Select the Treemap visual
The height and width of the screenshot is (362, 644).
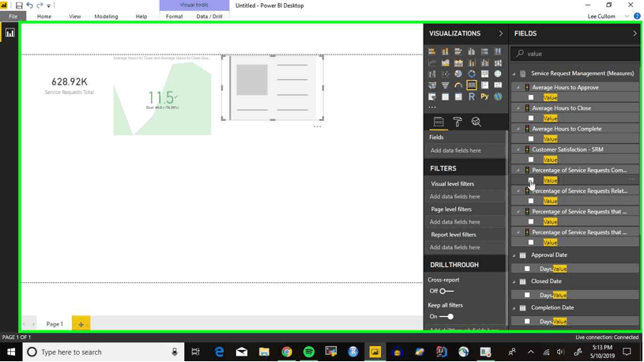(484, 74)
